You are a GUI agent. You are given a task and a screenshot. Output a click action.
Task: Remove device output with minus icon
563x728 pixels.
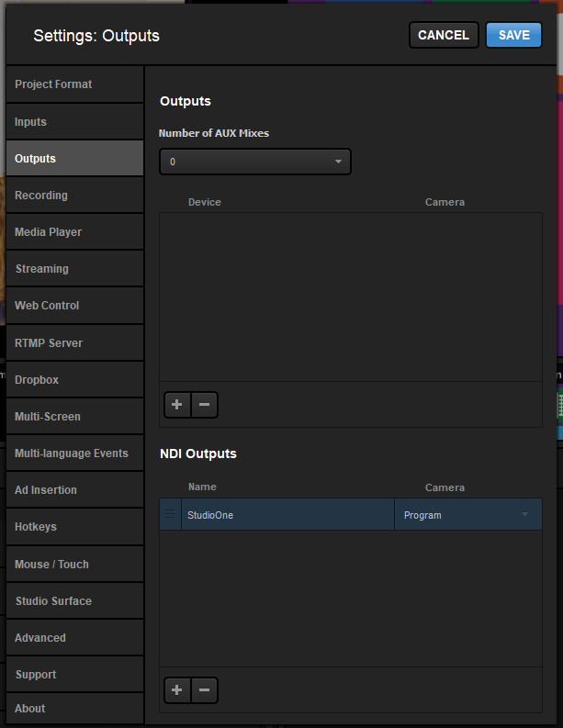(204, 405)
